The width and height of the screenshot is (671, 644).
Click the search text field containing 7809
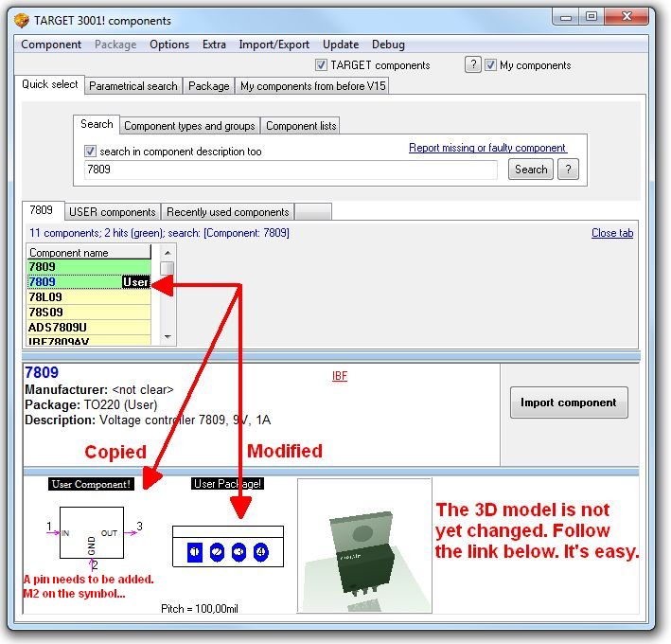290,170
